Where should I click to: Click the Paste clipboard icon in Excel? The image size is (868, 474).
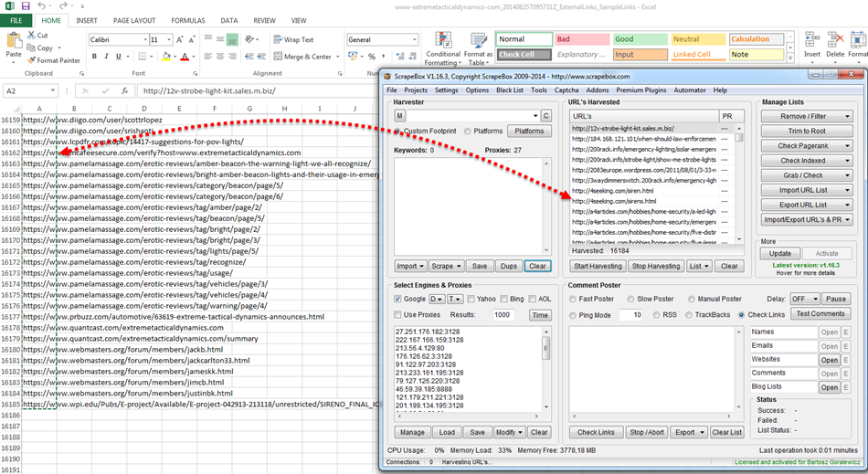14,41
